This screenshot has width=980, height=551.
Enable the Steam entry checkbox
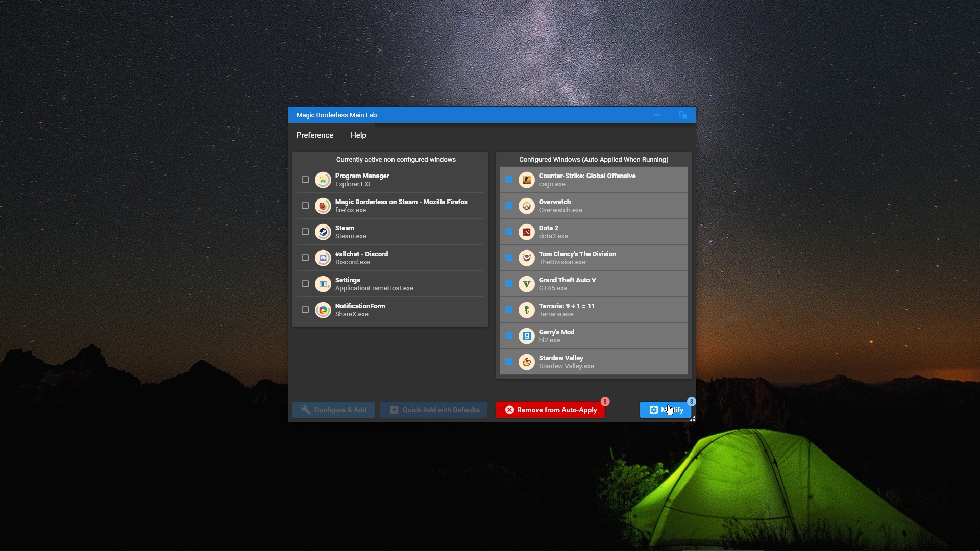point(305,232)
